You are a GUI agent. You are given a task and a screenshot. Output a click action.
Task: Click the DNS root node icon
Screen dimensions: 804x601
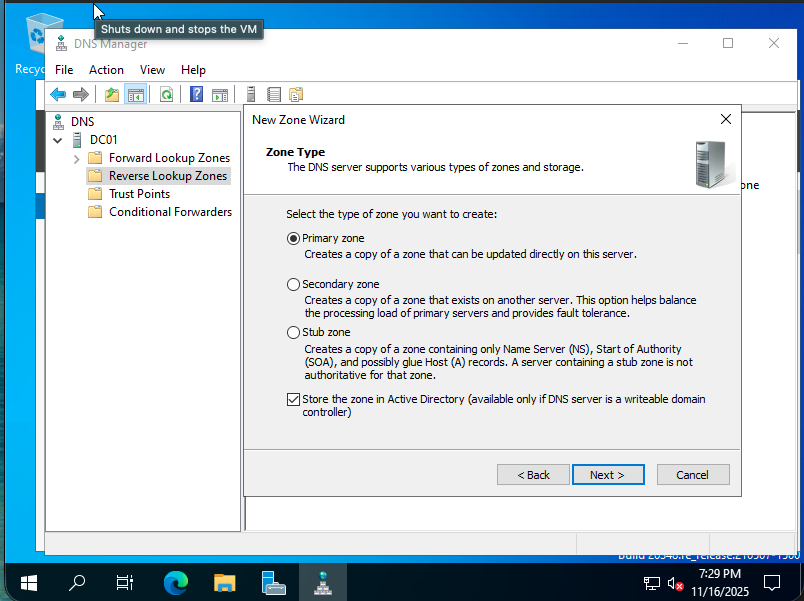[x=59, y=121]
